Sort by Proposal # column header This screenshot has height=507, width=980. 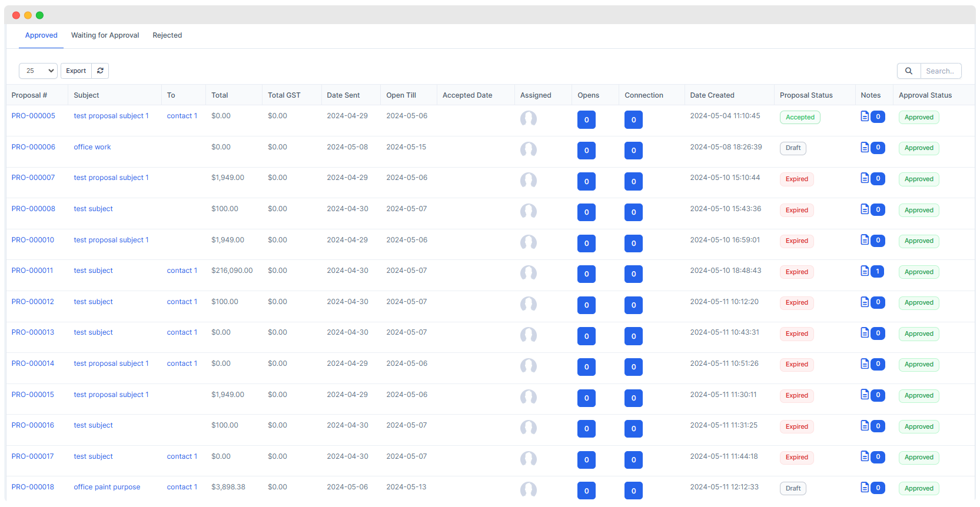click(29, 95)
